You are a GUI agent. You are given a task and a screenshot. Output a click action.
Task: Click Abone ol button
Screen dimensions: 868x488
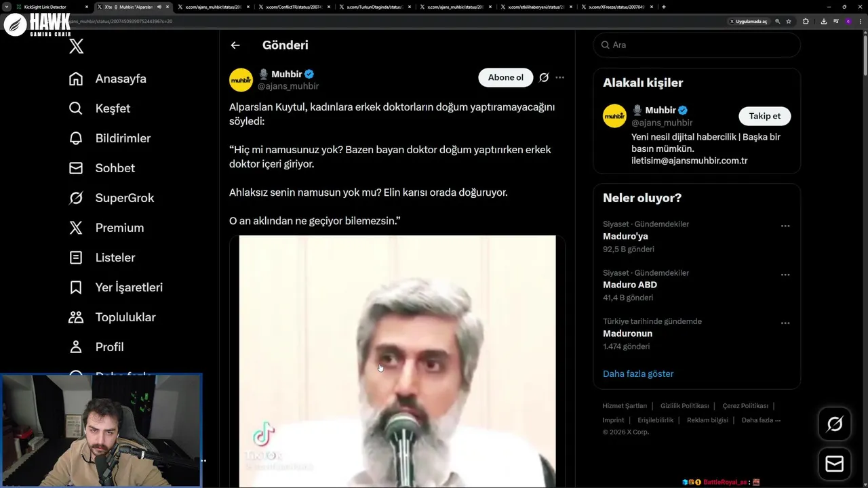tap(506, 77)
